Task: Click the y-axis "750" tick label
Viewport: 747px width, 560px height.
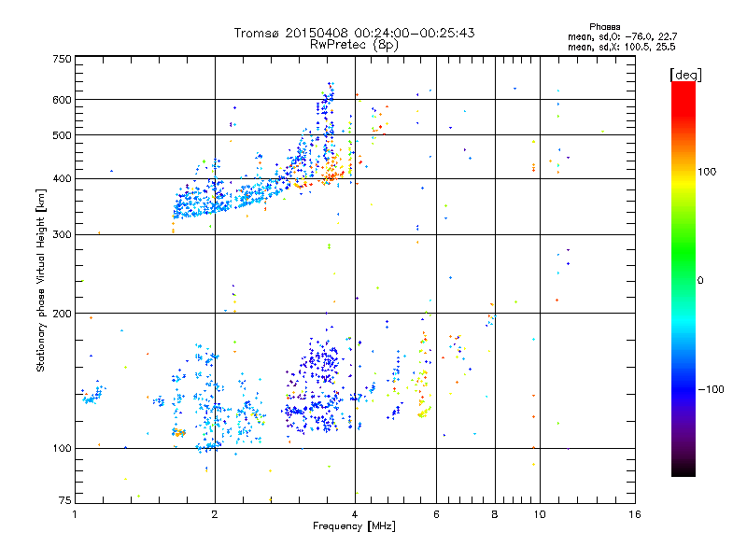Action: click(x=62, y=59)
